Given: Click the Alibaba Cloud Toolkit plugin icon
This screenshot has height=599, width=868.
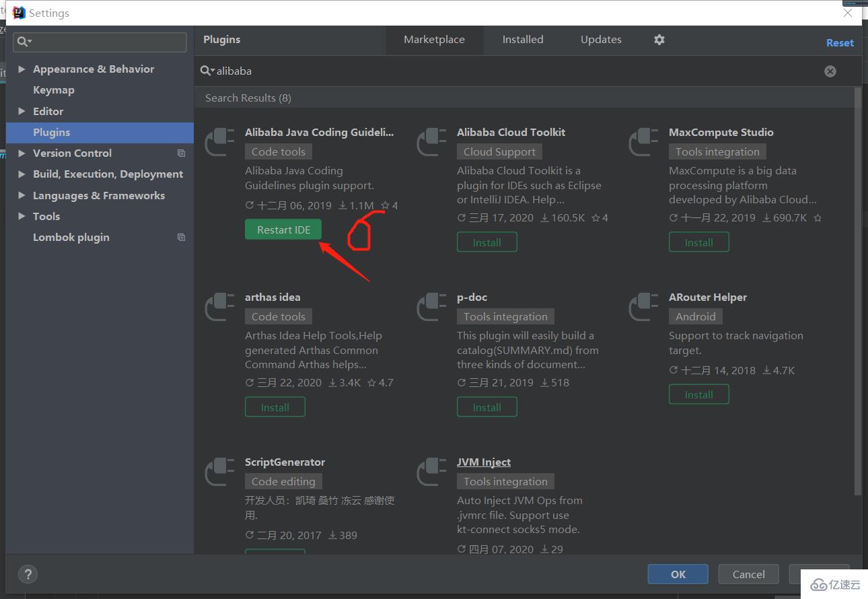Looking at the screenshot, I should 432,142.
